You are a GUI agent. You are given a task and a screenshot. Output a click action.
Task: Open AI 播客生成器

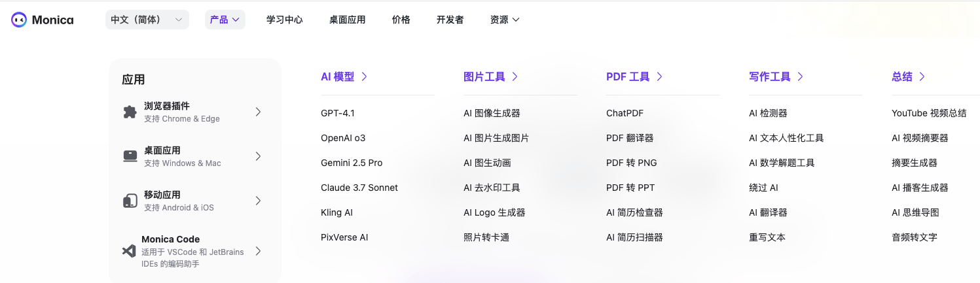point(920,188)
